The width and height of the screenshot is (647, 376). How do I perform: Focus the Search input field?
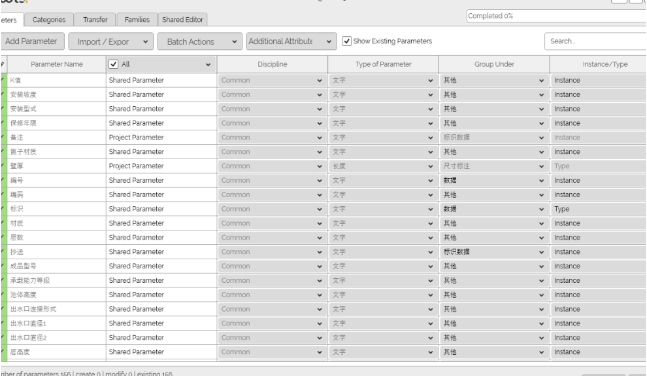595,41
